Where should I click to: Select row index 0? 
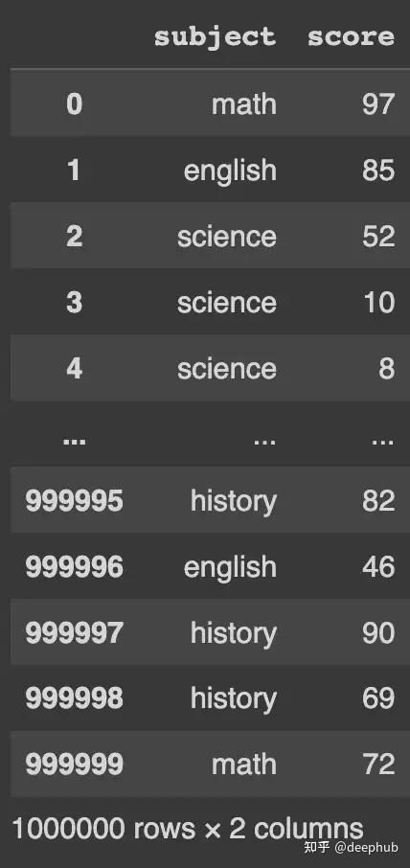tap(74, 104)
